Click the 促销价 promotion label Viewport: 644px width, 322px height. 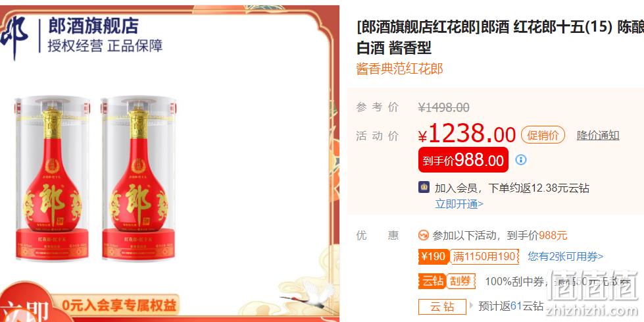543,135
